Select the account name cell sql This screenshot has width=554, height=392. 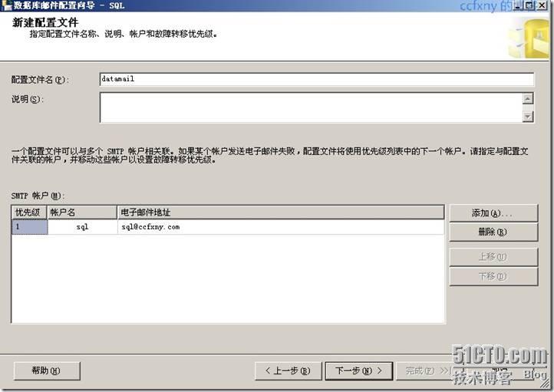click(82, 227)
